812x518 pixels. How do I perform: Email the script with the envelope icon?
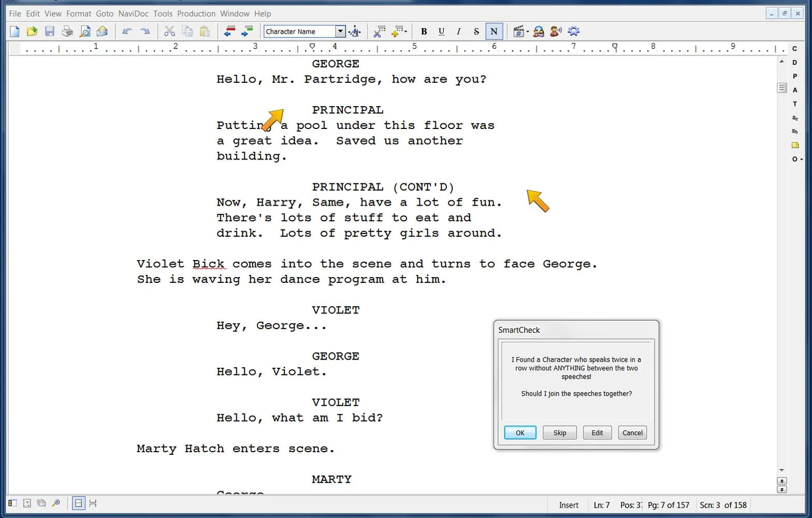103,32
